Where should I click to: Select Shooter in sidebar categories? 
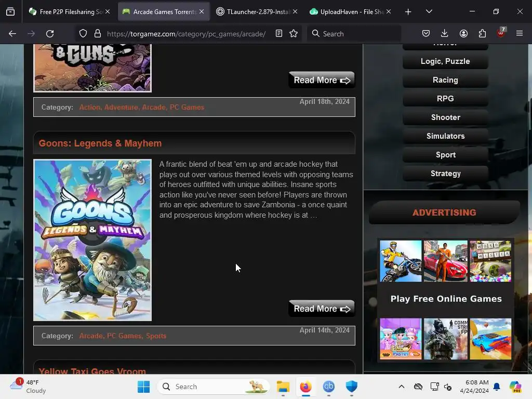(445, 117)
